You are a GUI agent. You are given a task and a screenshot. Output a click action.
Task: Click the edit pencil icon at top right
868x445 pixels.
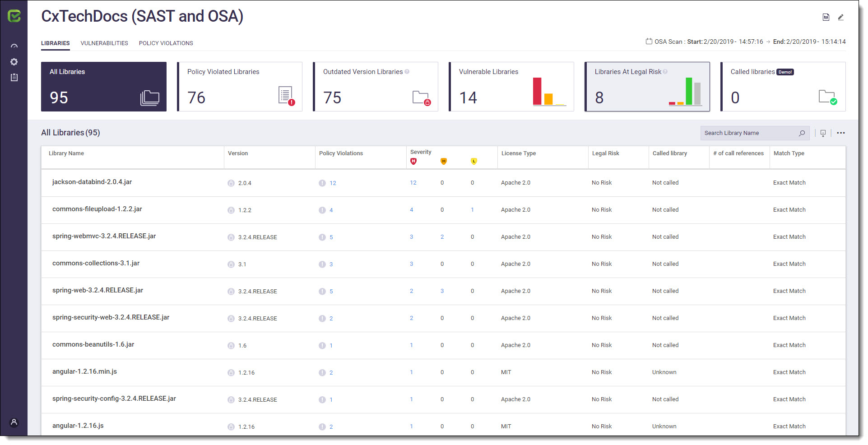click(840, 17)
